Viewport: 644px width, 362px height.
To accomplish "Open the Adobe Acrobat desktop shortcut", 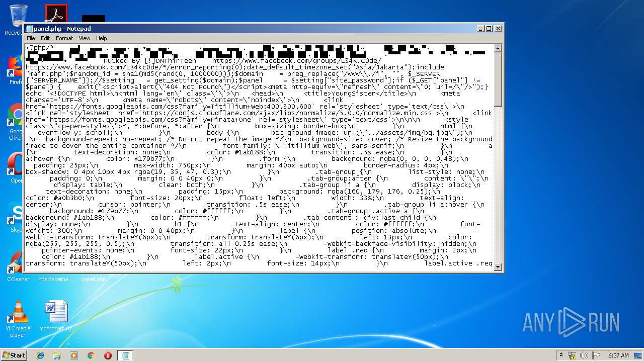I will (56, 14).
